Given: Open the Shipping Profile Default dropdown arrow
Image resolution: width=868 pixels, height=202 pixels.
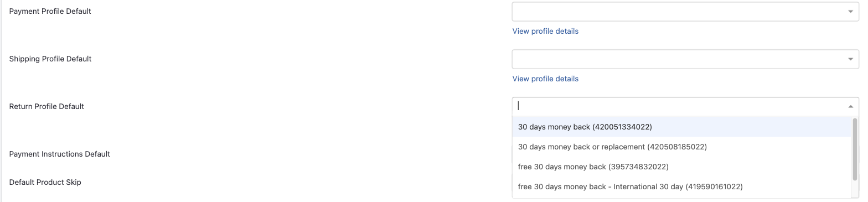Looking at the screenshot, I should (850, 59).
